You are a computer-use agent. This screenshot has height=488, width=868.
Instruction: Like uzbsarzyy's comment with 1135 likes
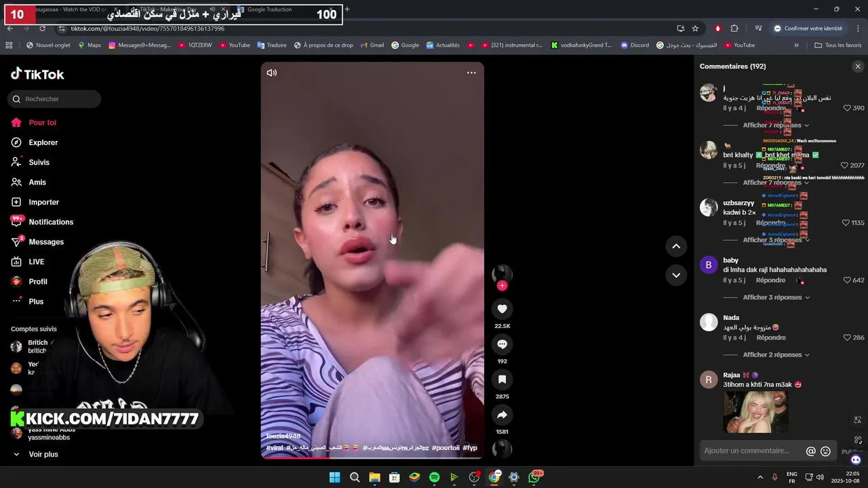coord(846,223)
